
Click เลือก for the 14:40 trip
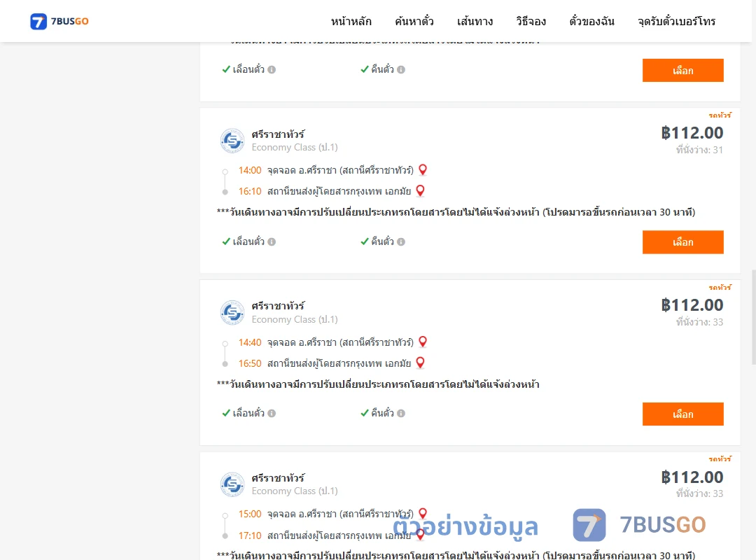[x=682, y=414]
